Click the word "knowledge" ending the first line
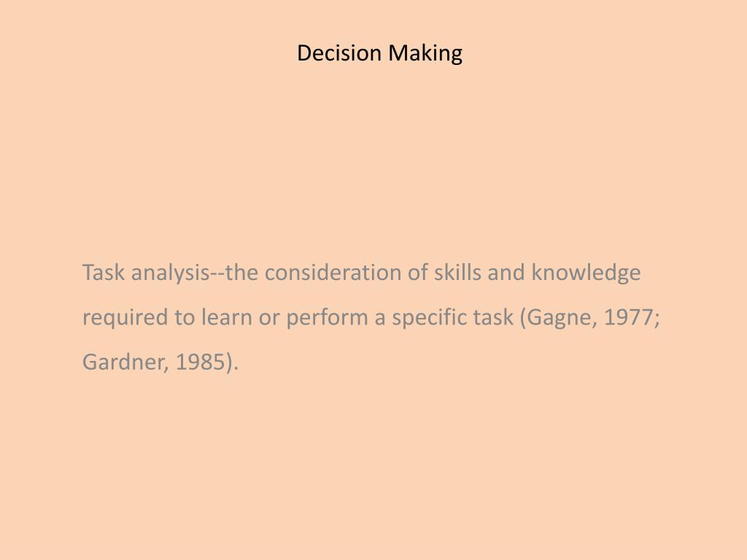 click(586, 273)
